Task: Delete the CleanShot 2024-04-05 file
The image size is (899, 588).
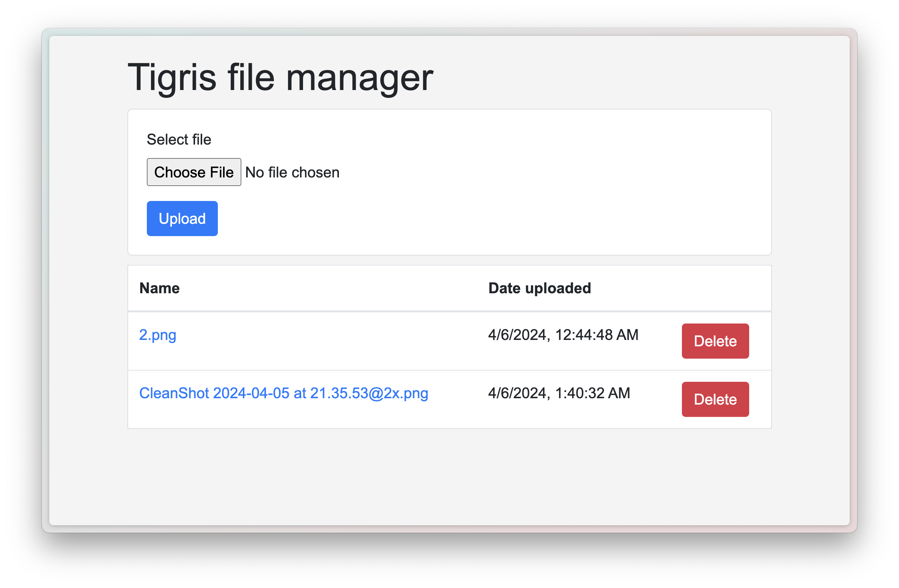Action: pyautogui.click(x=715, y=399)
